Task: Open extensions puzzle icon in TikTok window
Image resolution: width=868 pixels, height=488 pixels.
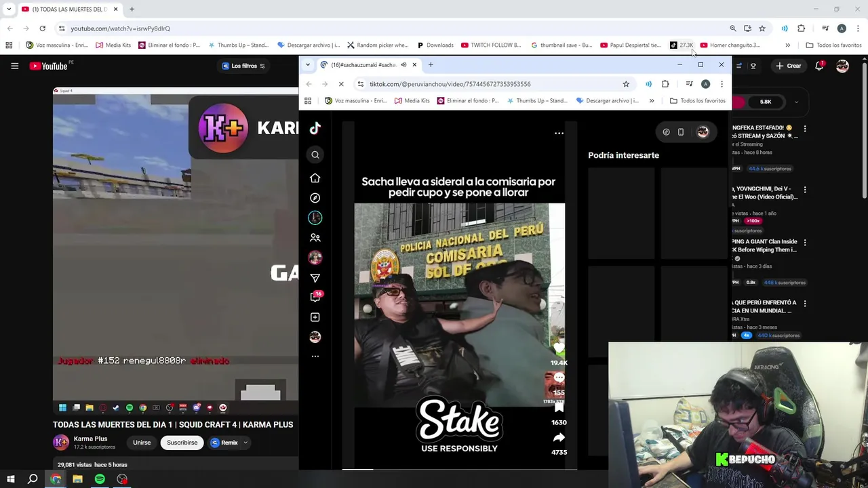Action: point(665,84)
